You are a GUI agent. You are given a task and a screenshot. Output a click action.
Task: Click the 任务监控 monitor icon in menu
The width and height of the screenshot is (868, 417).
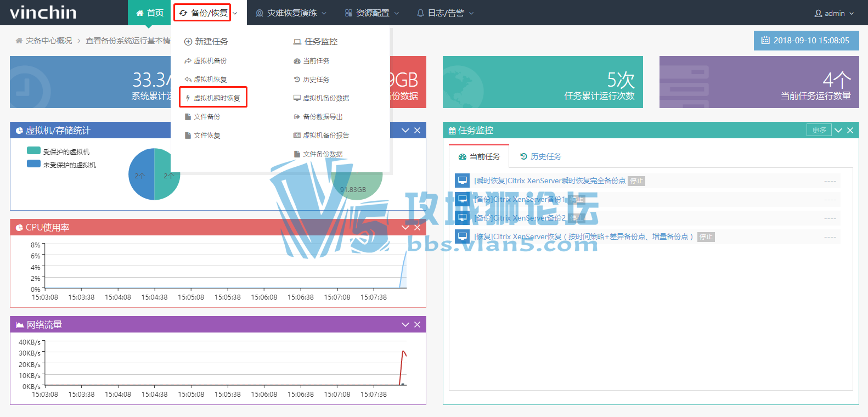(x=297, y=42)
